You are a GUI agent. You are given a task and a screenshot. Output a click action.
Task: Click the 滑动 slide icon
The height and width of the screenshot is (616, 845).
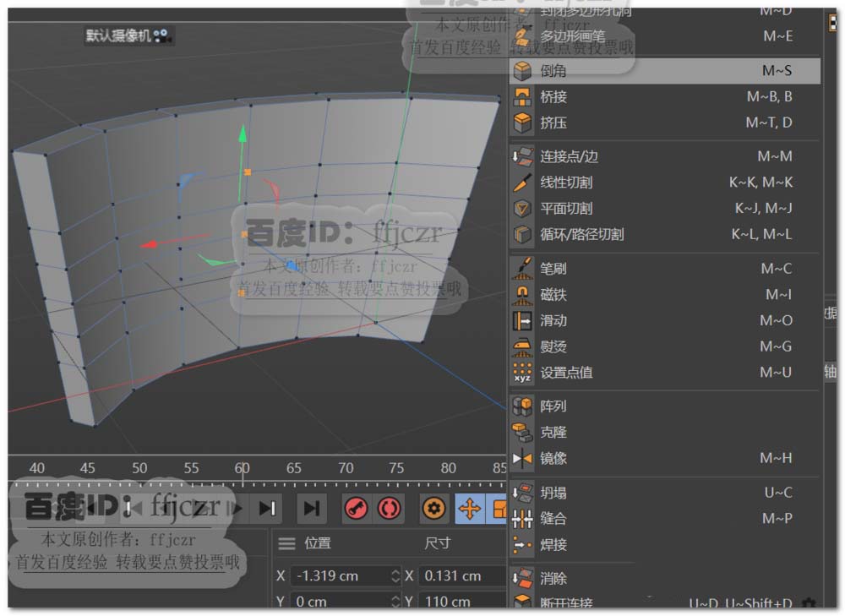point(522,320)
